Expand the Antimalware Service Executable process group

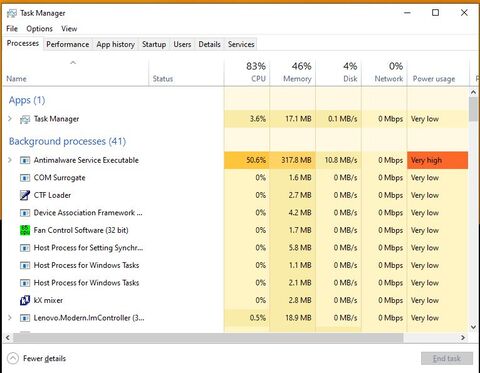10,160
